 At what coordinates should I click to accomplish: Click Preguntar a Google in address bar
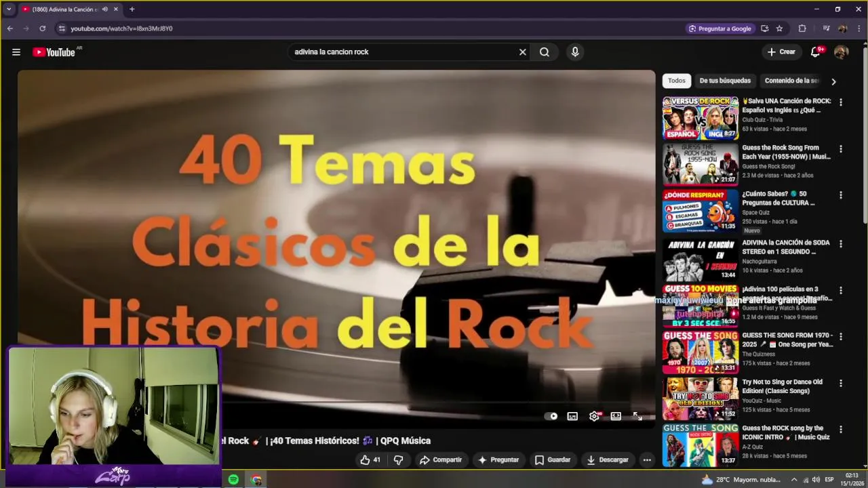(719, 28)
